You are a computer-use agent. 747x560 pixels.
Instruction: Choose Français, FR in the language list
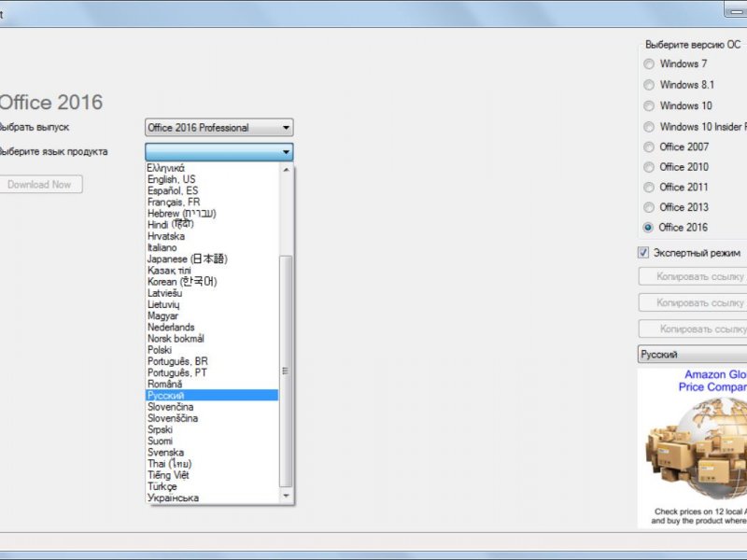212,203
